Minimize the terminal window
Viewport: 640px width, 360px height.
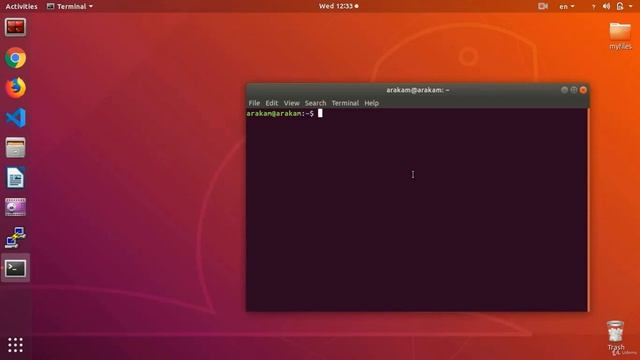pos(564,90)
